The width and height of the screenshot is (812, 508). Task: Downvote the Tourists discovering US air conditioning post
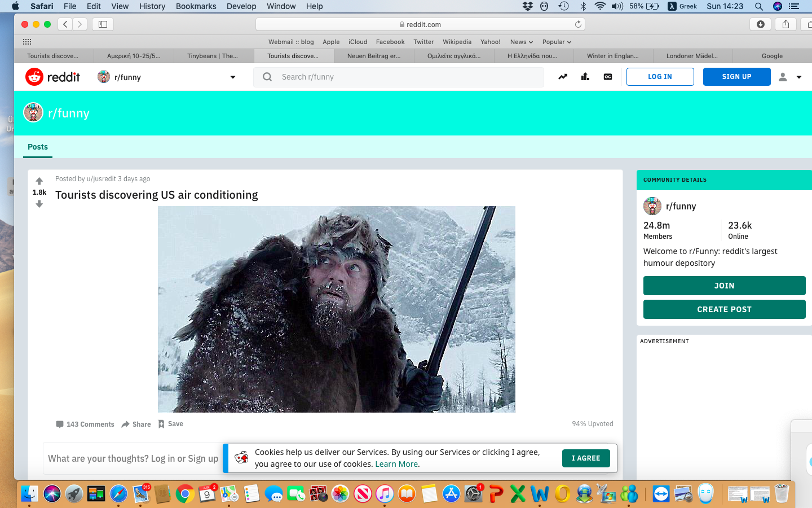[x=39, y=204]
